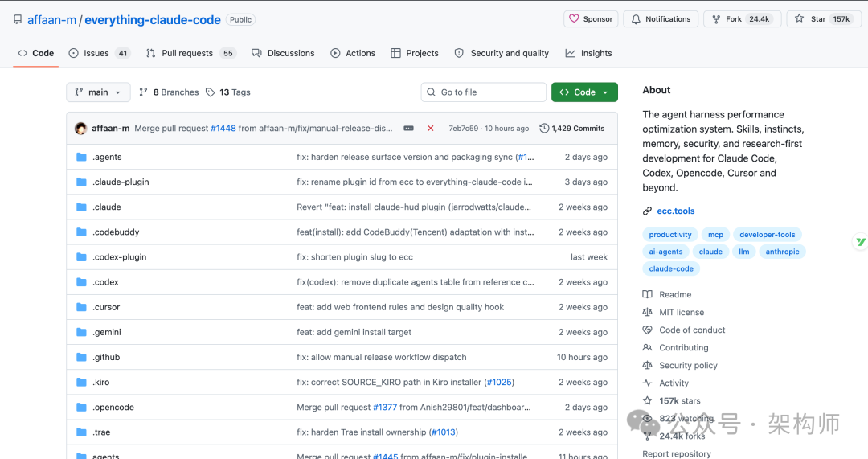The height and width of the screenshot is (459, 868).
Task: View the 8 Branches link
Action: 169,92
